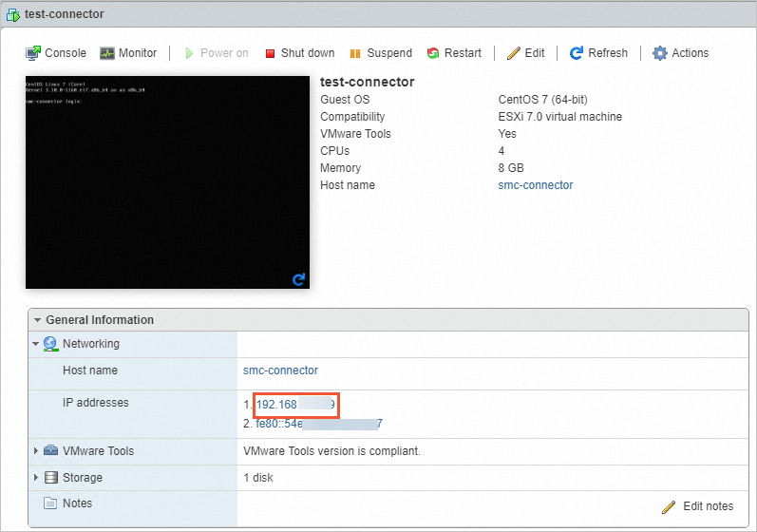Refresh the VM summary page
The width and height of the screenshot is (757, 532).
(598, 53)
